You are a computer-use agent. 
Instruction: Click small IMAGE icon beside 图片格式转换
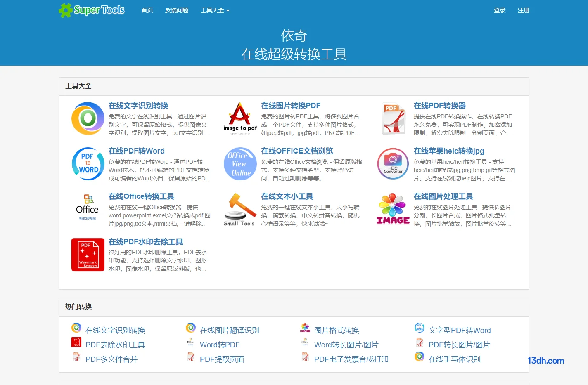click(x=305, y=328)
